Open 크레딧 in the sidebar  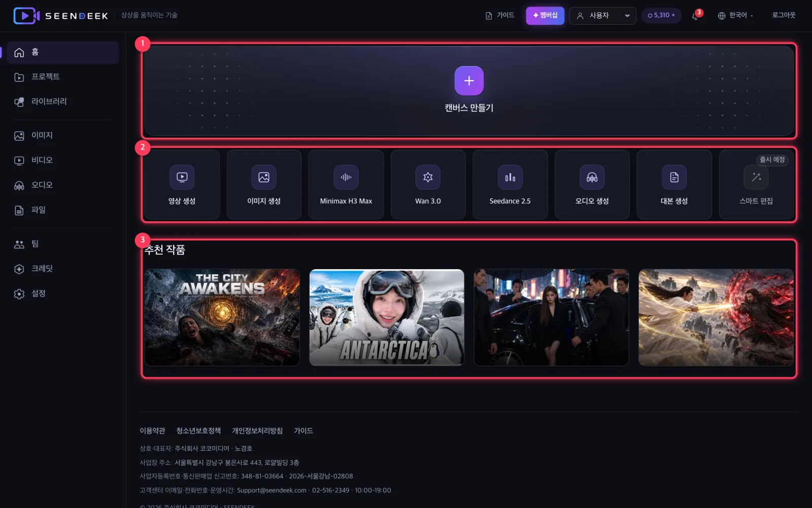[x=63, y=269]
